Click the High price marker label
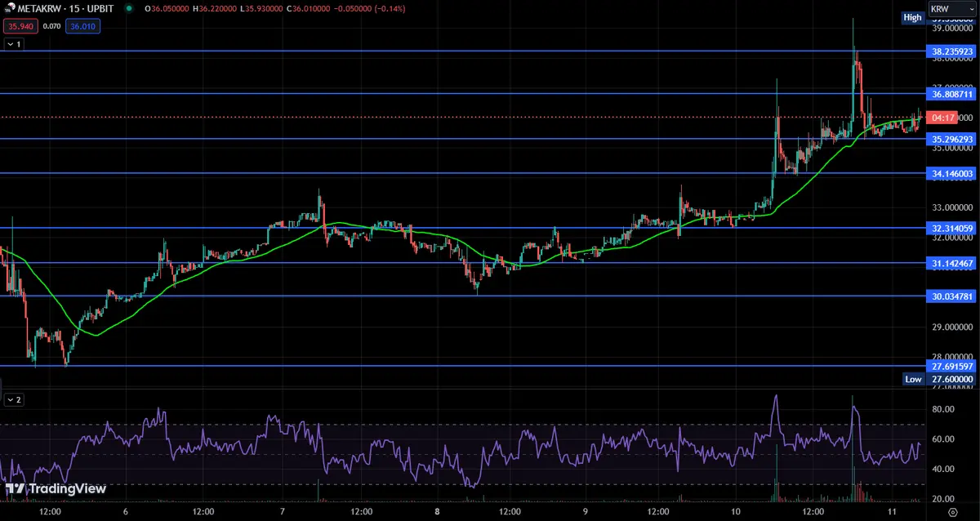The height and width of the screenshot is (521, 980). pyautogui.click(x=912, y=17)
